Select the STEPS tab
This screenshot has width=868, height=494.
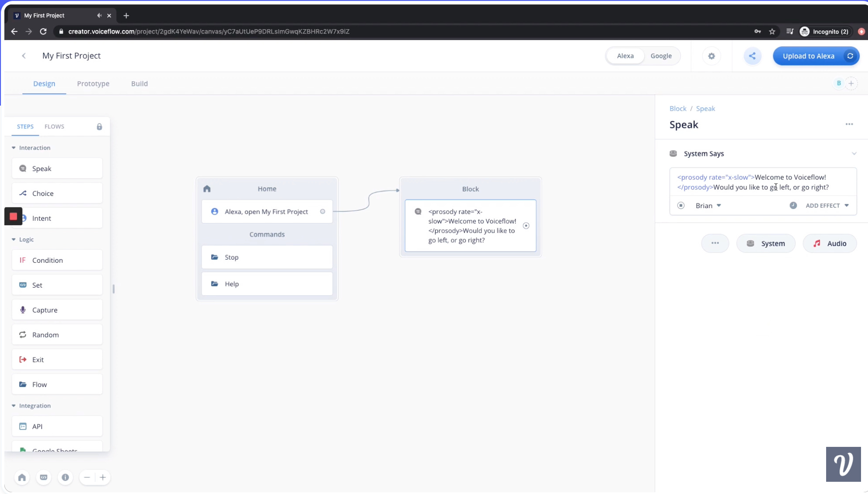(x=25, y=127)
